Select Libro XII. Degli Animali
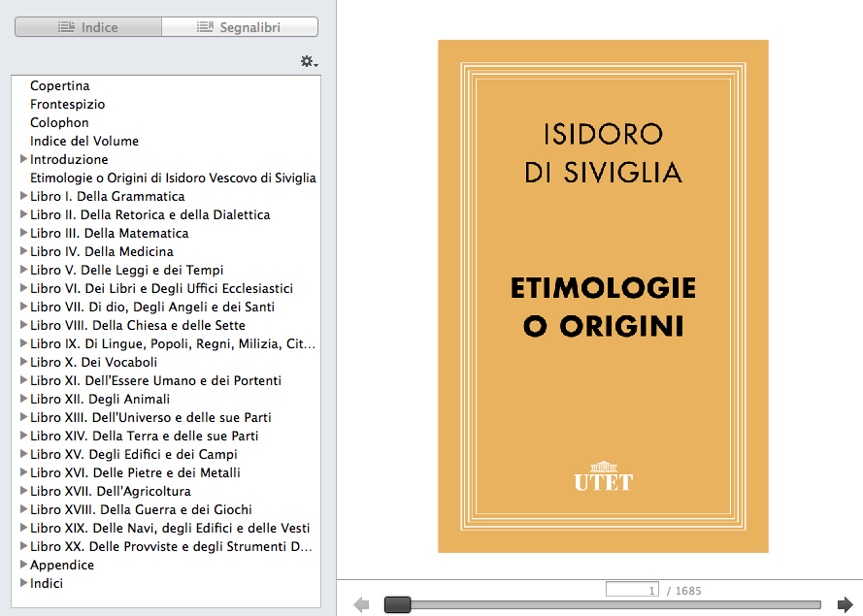This screenshot has height=616, width=863. (x=100, y=399)
